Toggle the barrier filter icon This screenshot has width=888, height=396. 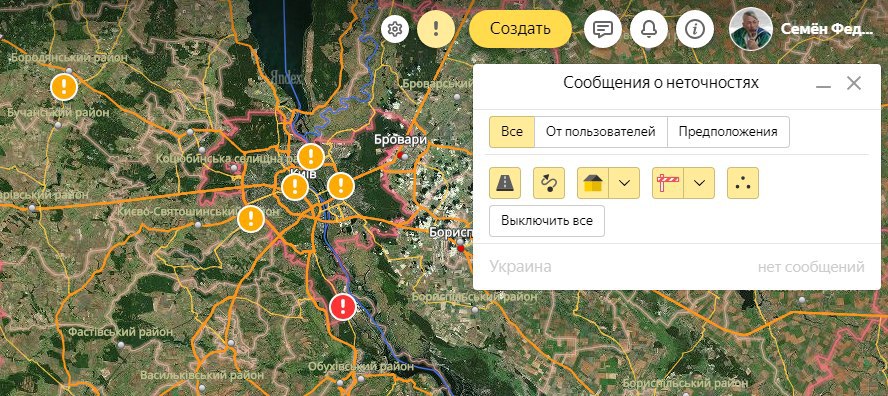coord(668,183)
